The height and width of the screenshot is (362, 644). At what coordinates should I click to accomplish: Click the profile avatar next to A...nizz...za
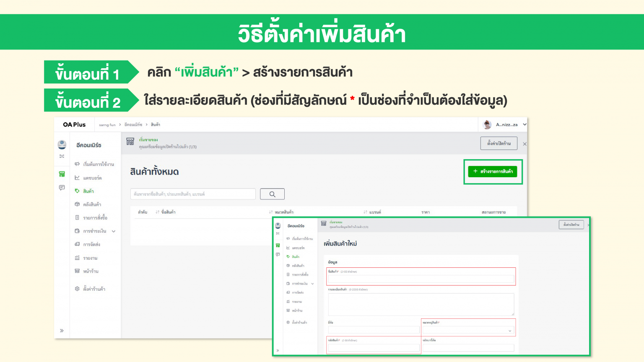point(487,124)
